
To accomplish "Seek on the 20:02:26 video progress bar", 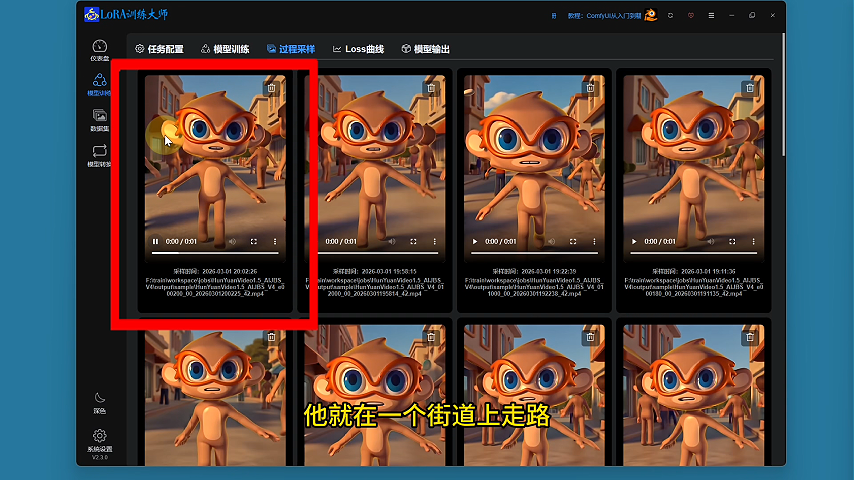I will click(x=215, y=253).
